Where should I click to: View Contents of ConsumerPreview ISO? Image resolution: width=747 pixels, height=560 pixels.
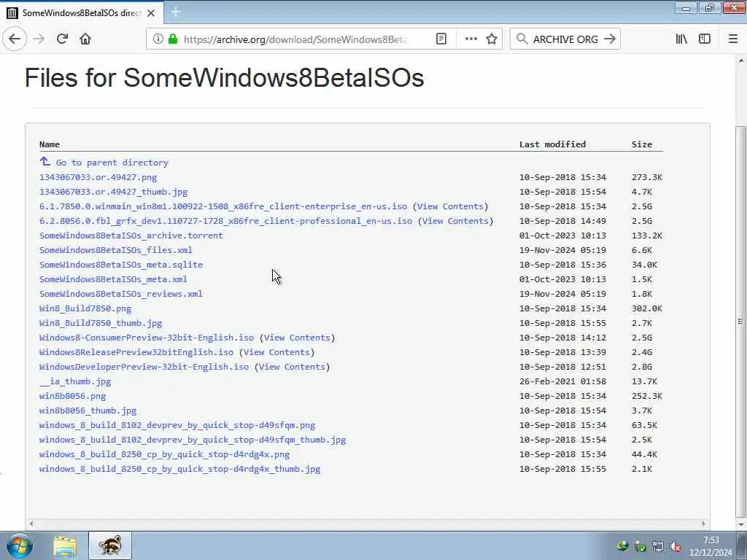coord(298,338)
